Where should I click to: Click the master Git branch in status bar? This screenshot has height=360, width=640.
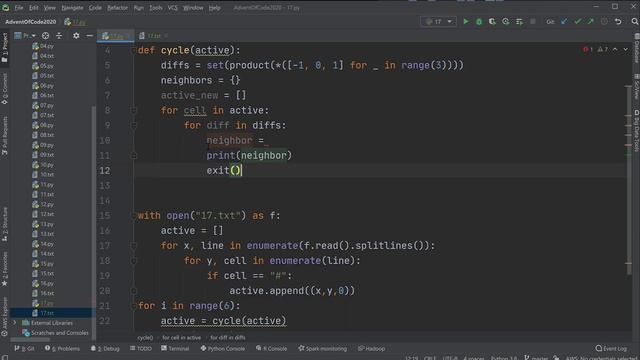click(536, 358)
